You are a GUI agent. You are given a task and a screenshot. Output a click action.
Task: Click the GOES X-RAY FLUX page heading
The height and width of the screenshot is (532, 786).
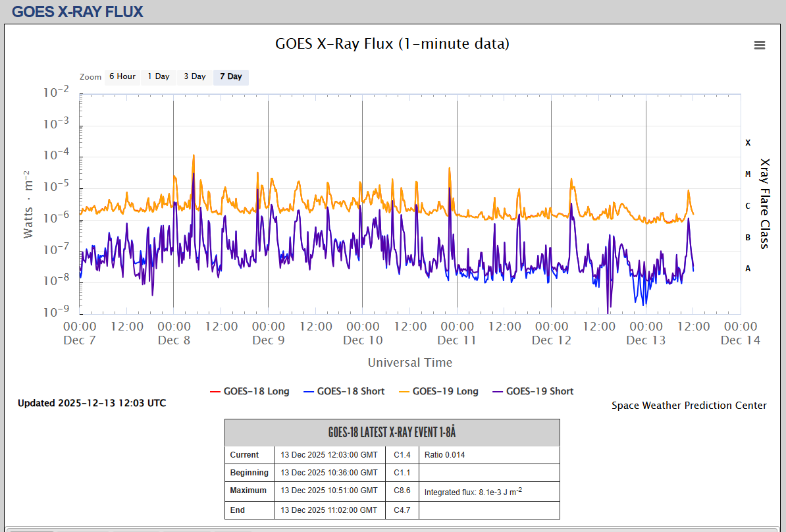[78, 12]
